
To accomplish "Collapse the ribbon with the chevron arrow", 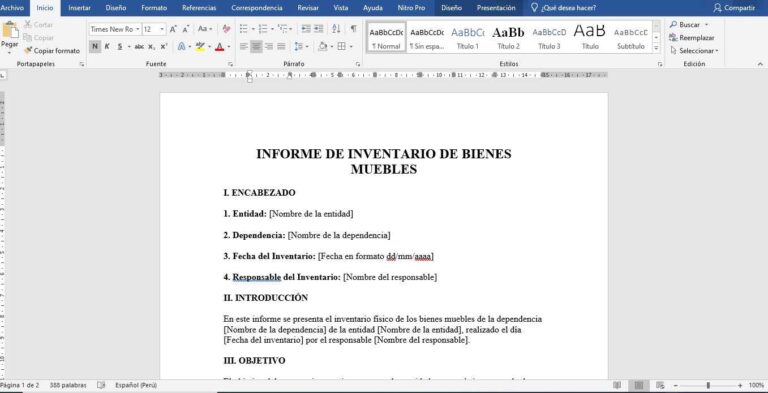I will point(760,64).
